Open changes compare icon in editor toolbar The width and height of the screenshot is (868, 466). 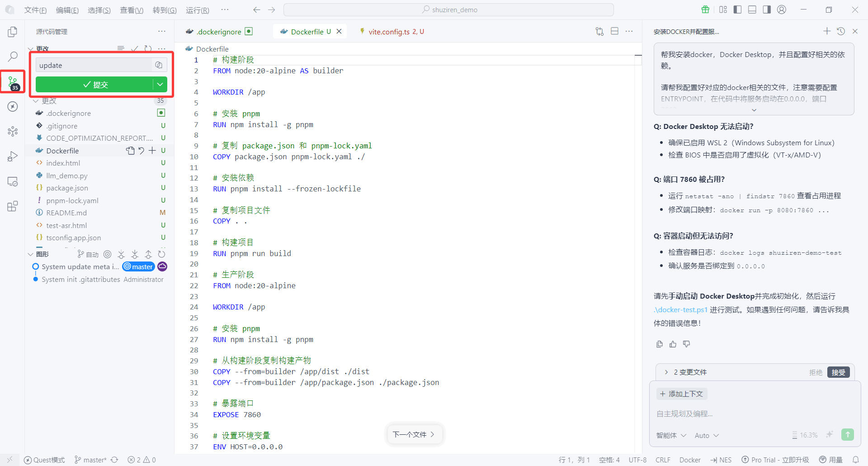click(x=599, y=31)
